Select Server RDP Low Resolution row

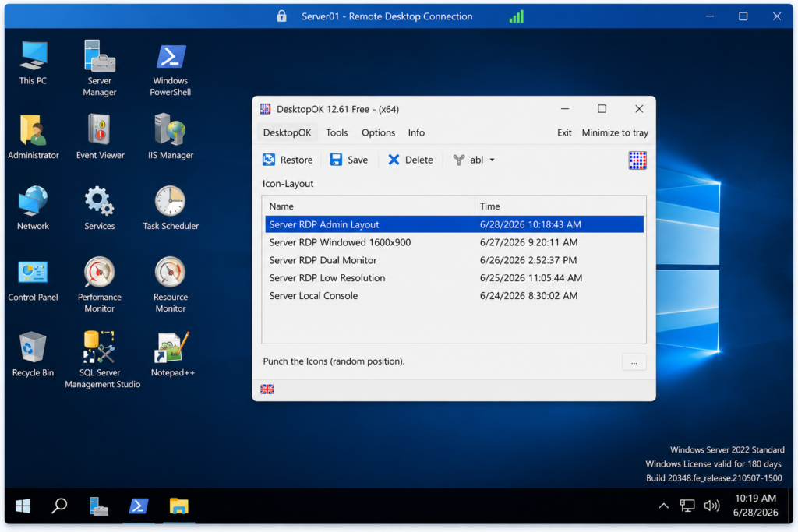click(454, 278)
